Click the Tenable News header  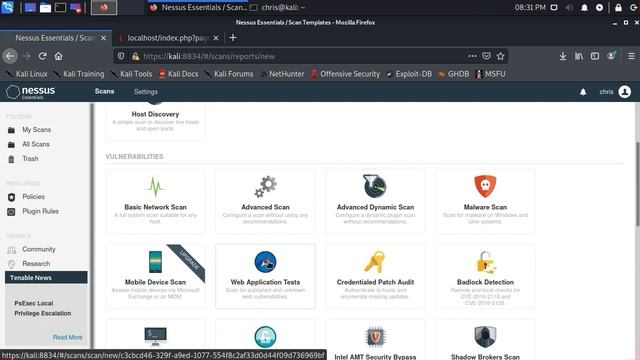[x=46, y=278]
